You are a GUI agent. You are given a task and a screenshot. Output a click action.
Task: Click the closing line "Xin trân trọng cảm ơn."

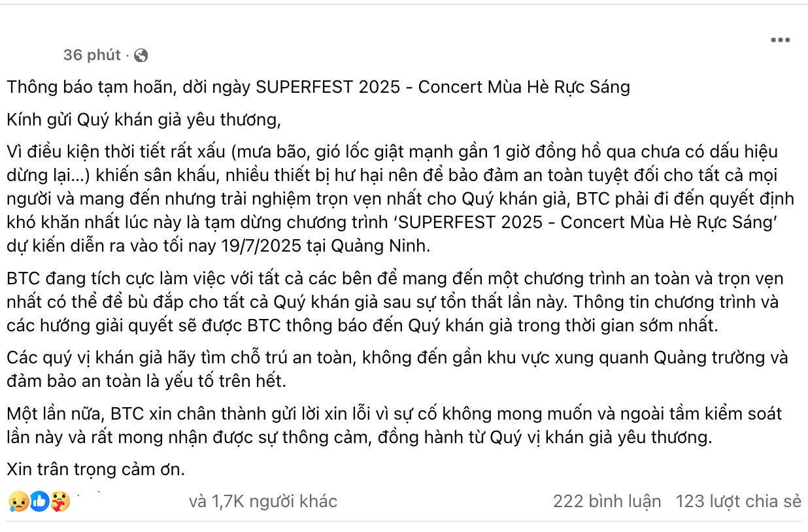coord(97,469)
